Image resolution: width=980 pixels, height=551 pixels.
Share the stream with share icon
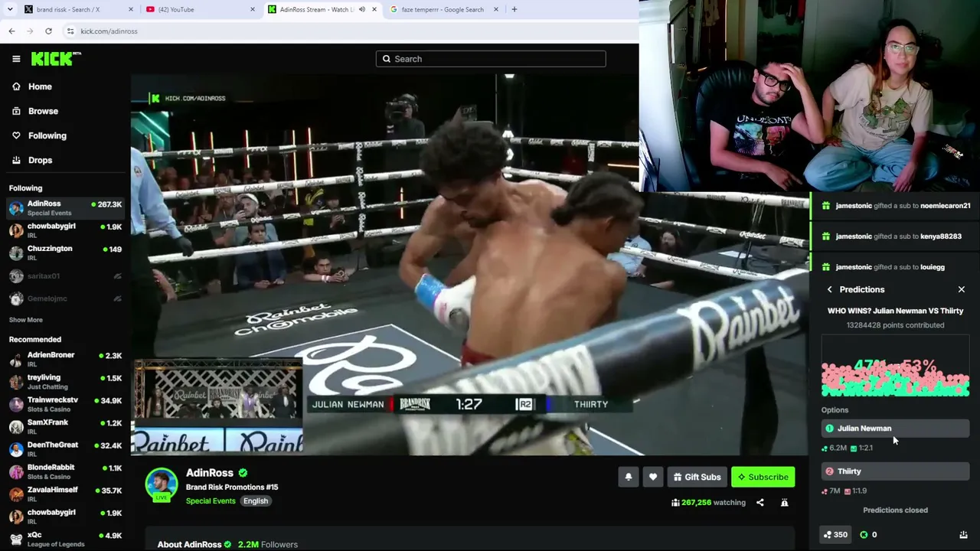(x=760, y=503)
